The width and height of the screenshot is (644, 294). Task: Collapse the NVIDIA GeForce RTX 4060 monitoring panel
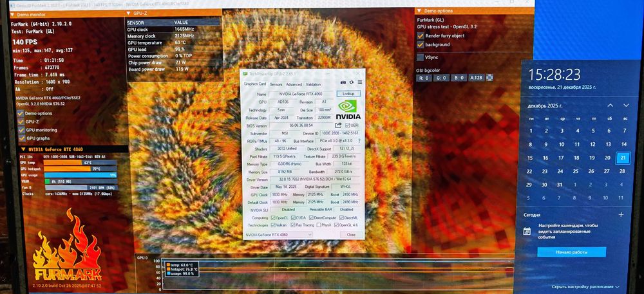(x=23, y=150)
